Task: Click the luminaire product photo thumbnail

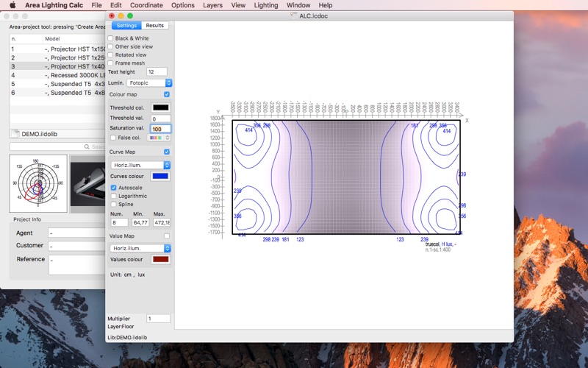Action: click(x=87, y=183)
